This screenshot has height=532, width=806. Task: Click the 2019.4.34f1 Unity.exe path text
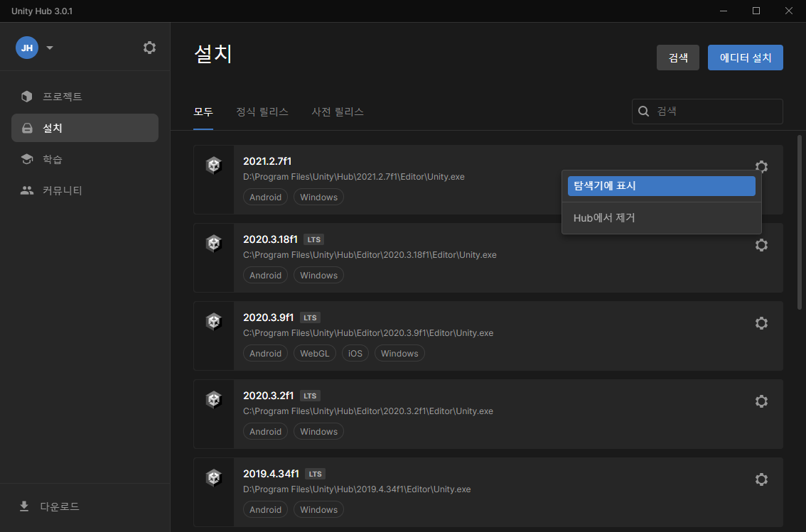pos(357,489)
